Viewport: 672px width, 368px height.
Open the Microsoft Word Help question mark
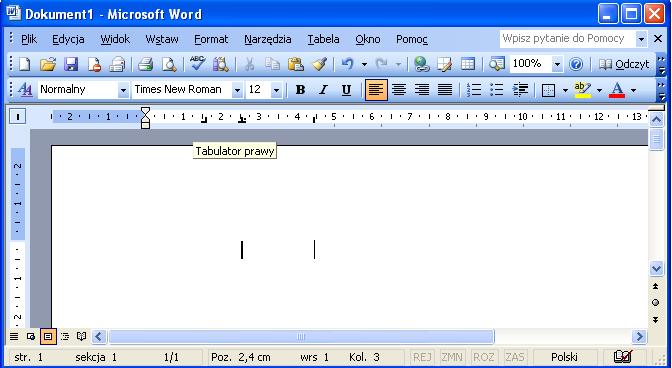(x=576, y=64)
